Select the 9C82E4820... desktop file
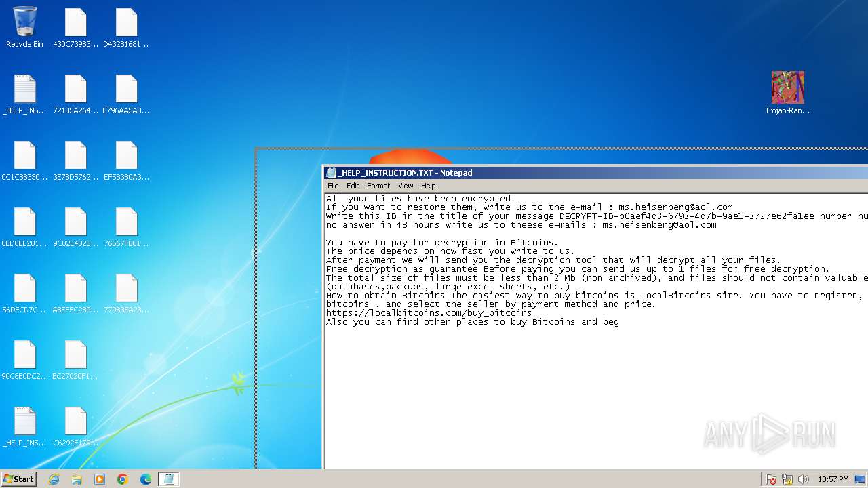 75,226
